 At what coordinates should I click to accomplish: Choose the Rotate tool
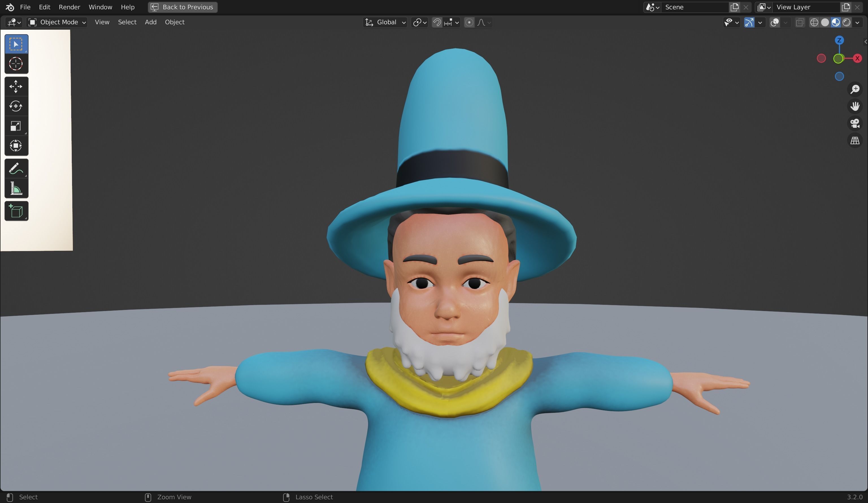click(x=16, y=106)
